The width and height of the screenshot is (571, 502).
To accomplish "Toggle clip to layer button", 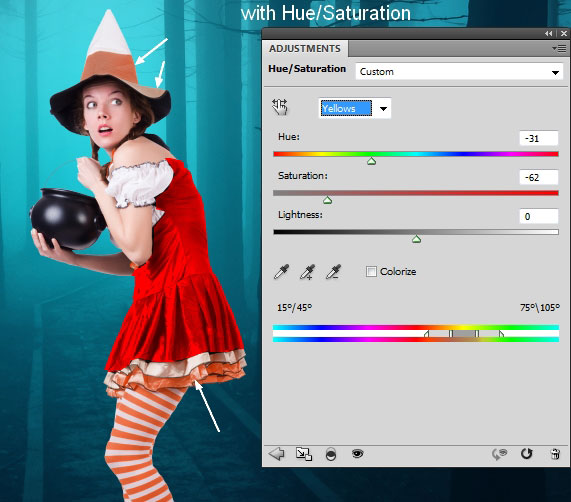I will [x=331, y=454].
